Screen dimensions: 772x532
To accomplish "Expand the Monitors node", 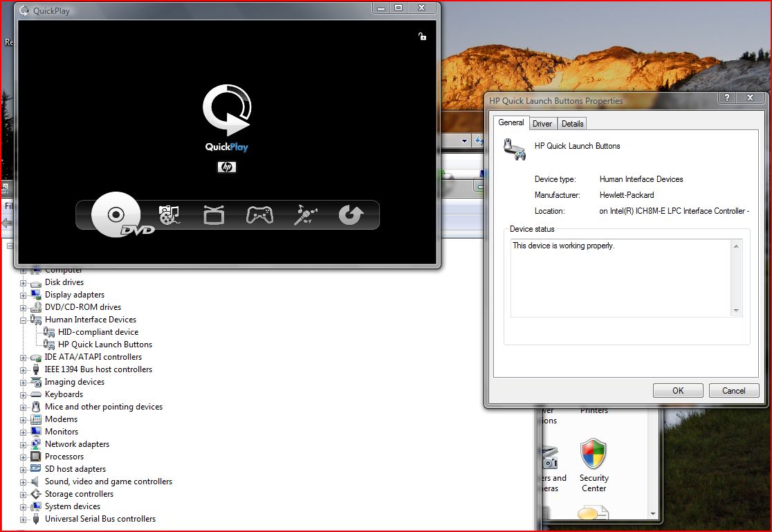I will click(23, 432).
